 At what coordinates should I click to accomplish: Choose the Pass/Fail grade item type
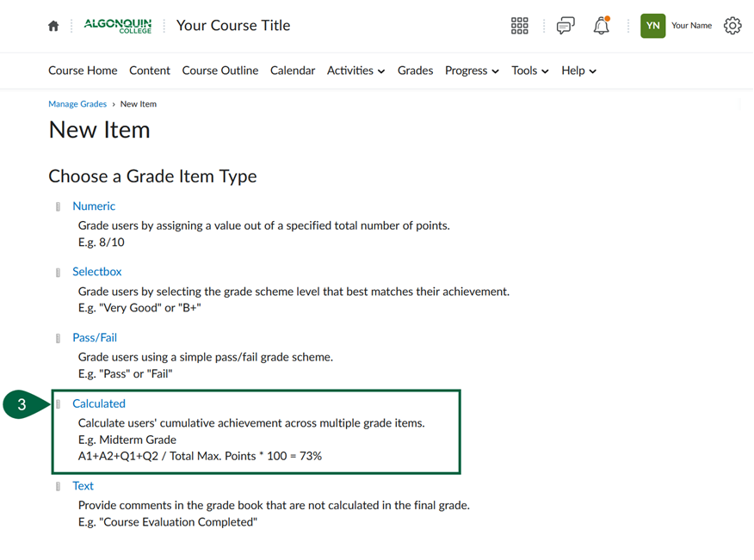[x=95, y=337]
